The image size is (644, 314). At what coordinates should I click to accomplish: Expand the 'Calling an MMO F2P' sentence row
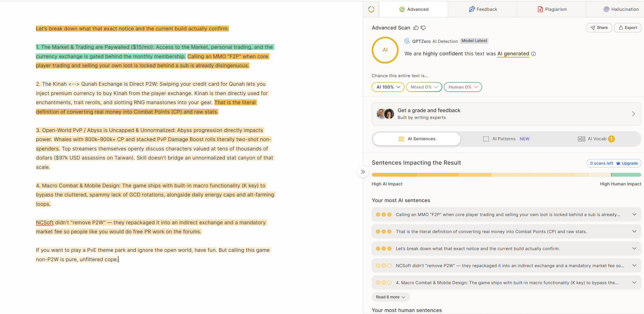tap(506, 215)
